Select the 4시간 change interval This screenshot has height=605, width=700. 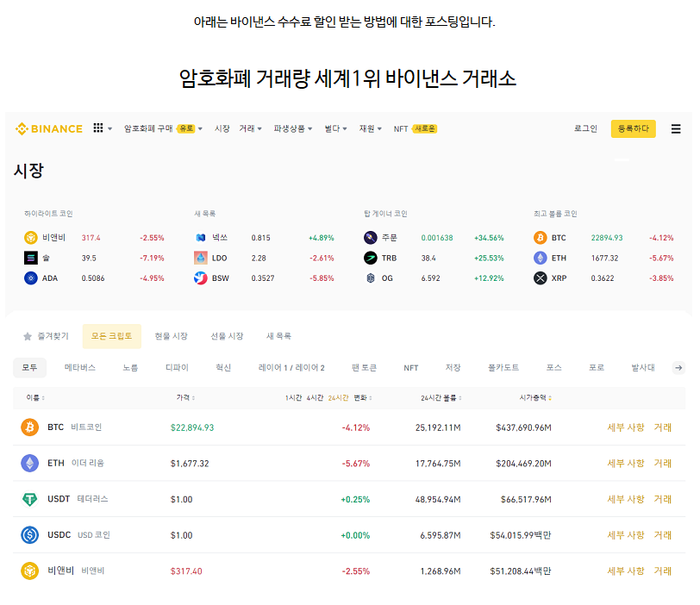pos(315,397)
